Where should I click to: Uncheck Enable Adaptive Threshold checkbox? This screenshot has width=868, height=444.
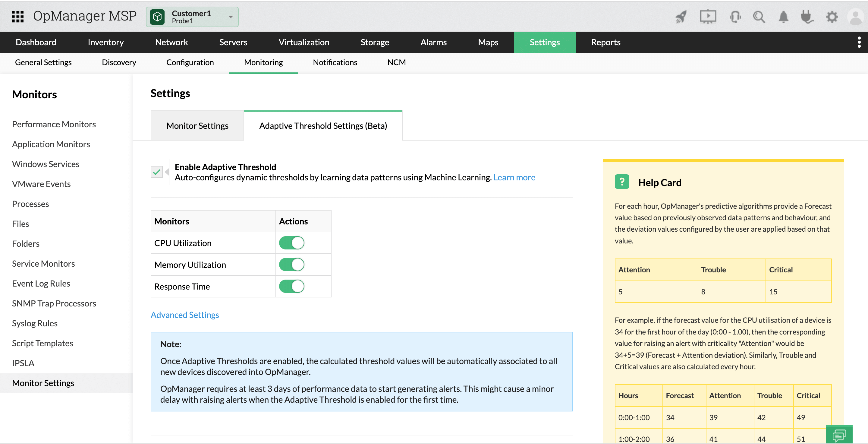[x=157, y=172]
